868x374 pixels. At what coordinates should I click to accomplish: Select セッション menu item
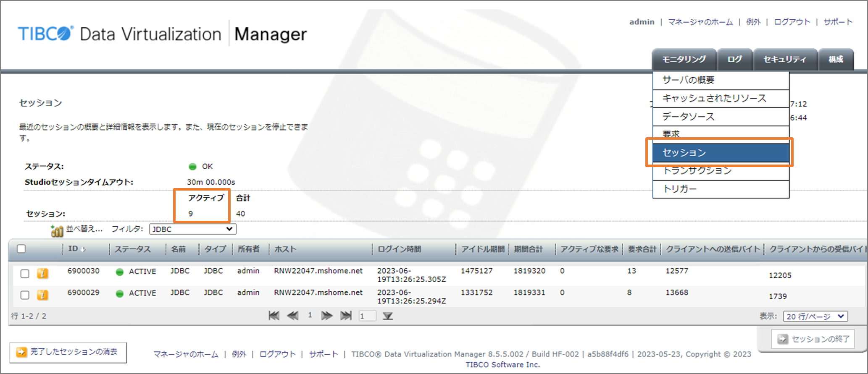point(721,153)
